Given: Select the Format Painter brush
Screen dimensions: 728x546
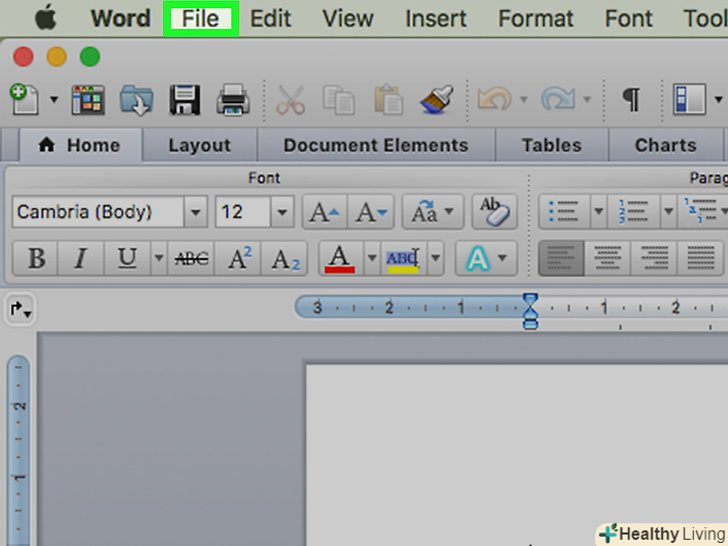Looking at the screenshot, I should 436,99.
